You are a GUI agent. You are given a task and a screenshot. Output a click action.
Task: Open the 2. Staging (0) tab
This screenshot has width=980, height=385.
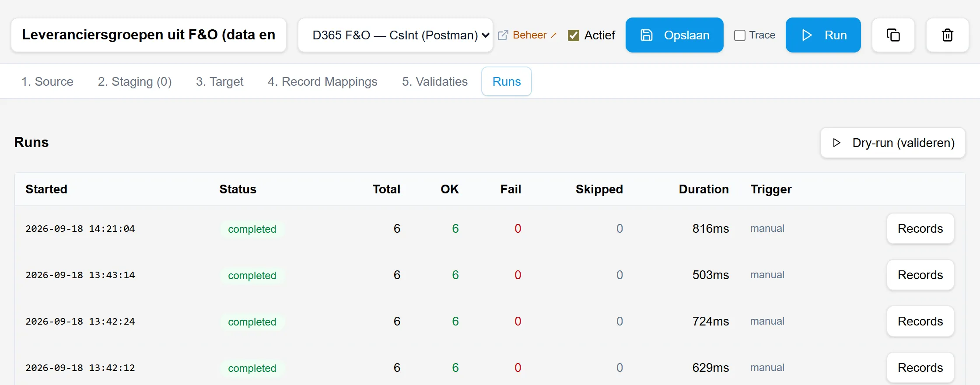[x=135, y=81]
